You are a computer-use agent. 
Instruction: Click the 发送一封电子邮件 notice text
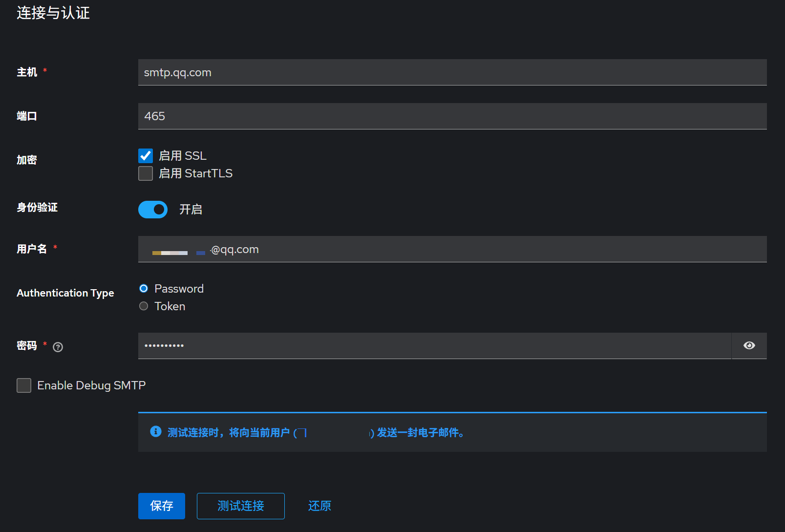pos(420,433)
